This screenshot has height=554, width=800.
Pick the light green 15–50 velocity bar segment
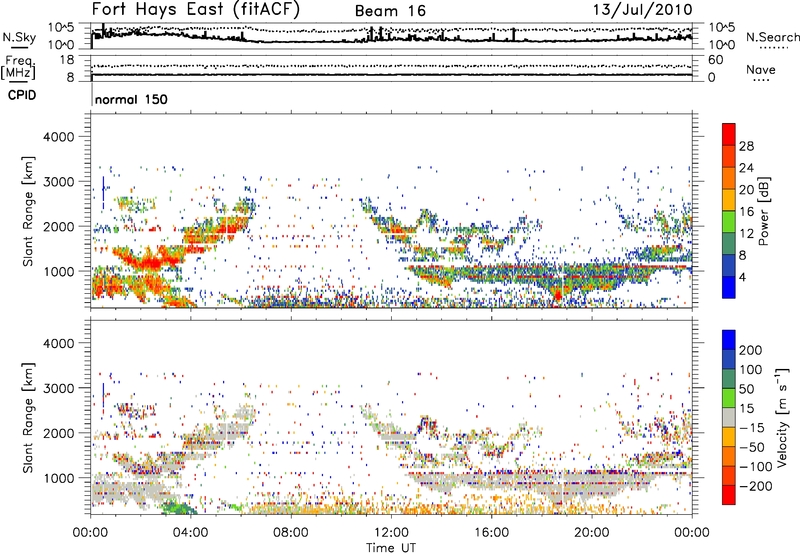729,398
